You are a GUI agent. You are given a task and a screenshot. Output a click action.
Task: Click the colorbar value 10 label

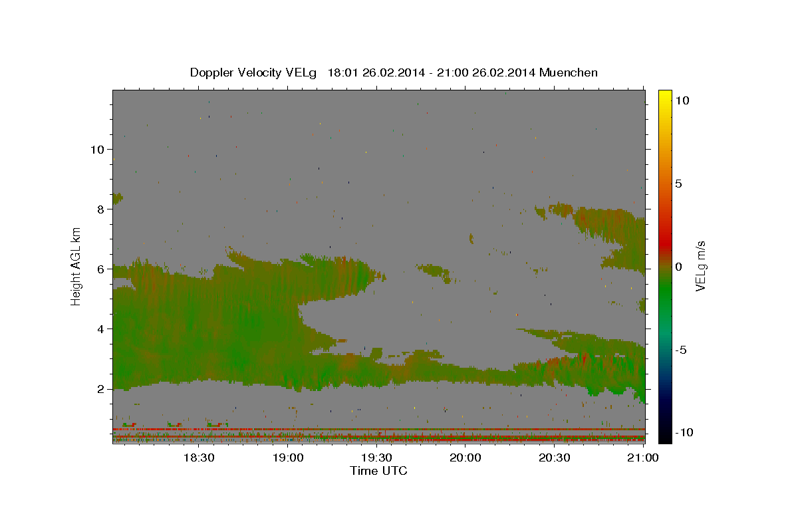682,100
